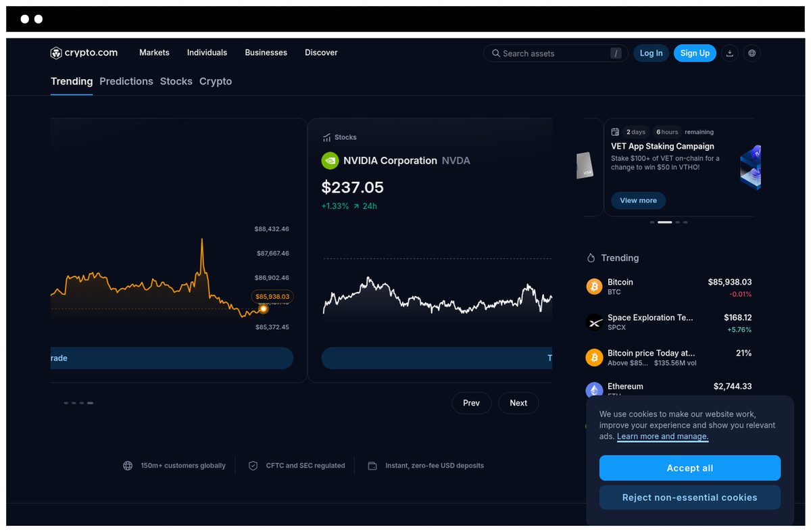Open the Individuals menu
811x532 pixels.
pos(207,53)
